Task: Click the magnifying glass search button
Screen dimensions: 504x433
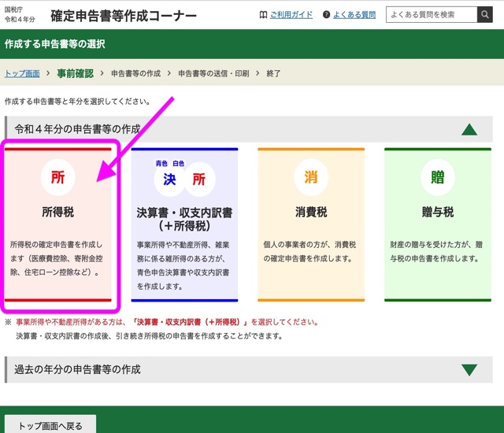Action: click(x=487, y=15)
